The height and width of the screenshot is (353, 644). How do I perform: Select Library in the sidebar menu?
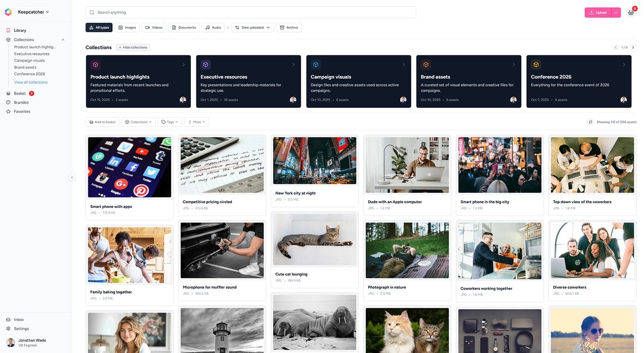point(20,30)
